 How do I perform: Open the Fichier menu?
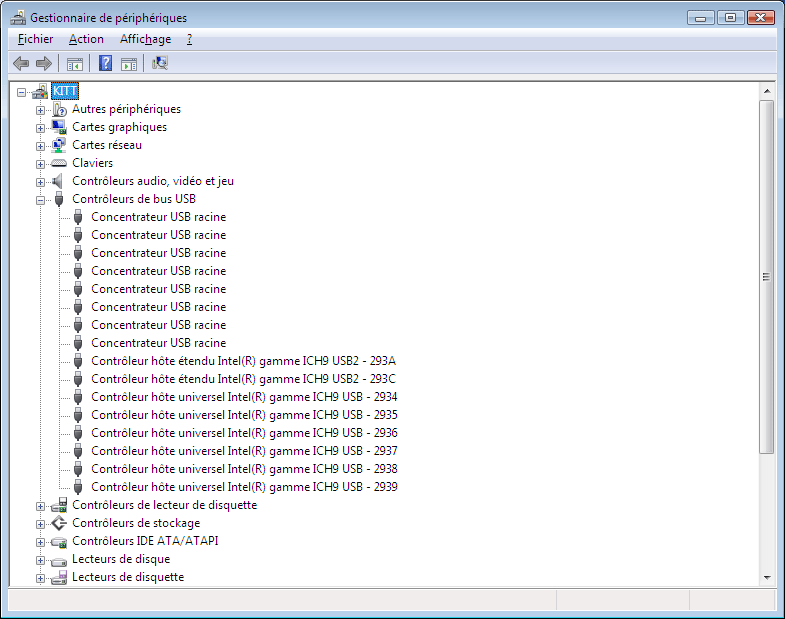coord(36,39)
